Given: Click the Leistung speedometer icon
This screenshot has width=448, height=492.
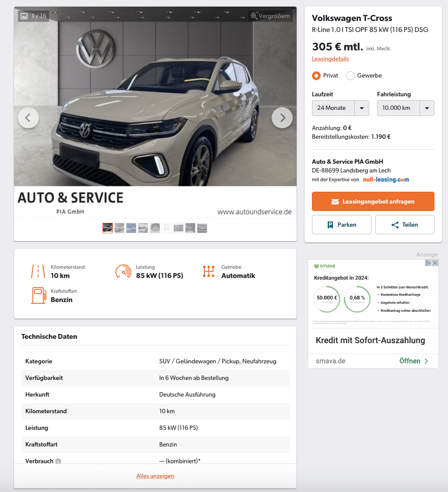Looking at the screenshot, I should click(x=123, y=271).
